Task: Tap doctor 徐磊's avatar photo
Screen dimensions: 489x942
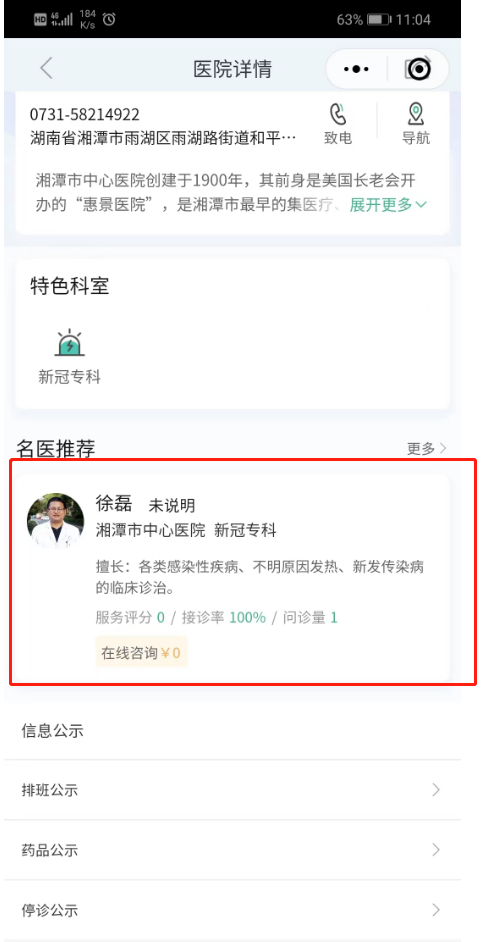Action: pyautogui.click(x=55, y=521)
